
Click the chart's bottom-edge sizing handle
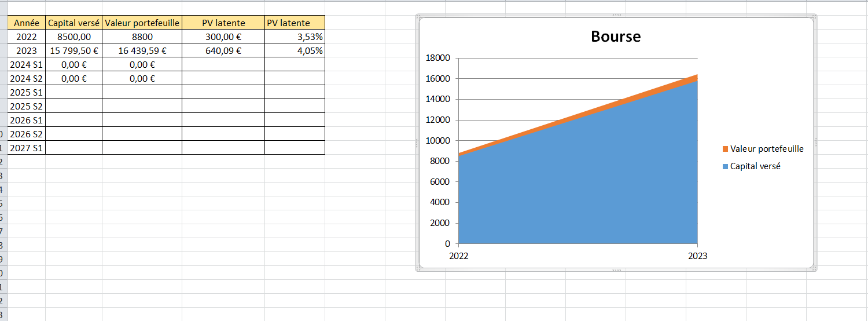[616, 271]
